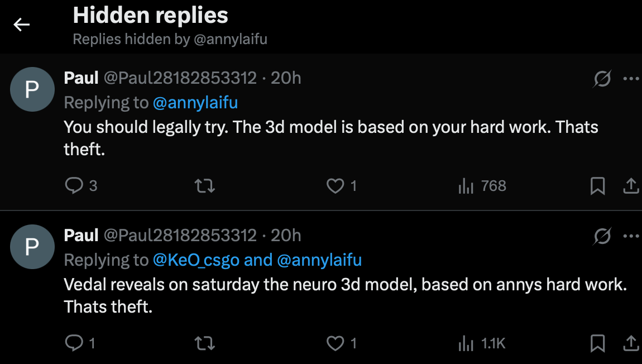
Task: Reply to first Paul tweet about legal action
Action: click(74, 185)
